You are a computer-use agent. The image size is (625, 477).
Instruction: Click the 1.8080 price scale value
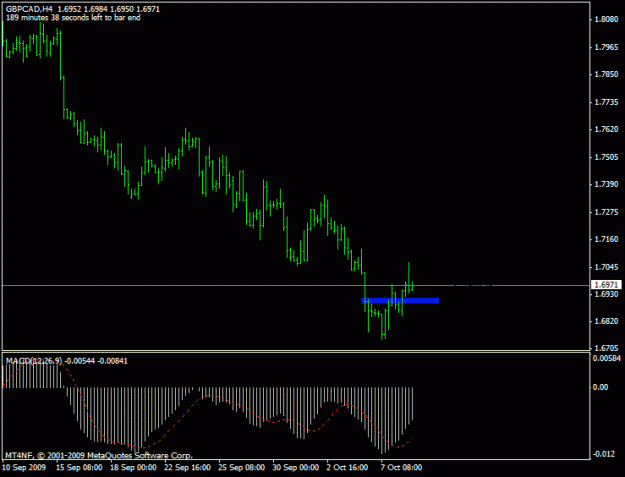pos(606,19)
